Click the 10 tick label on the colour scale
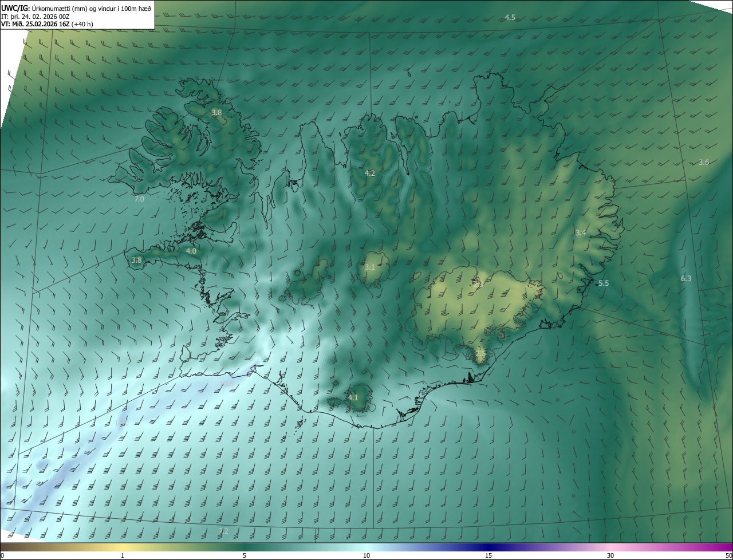The height and width of the screenshot is (560, 733). 366,555
